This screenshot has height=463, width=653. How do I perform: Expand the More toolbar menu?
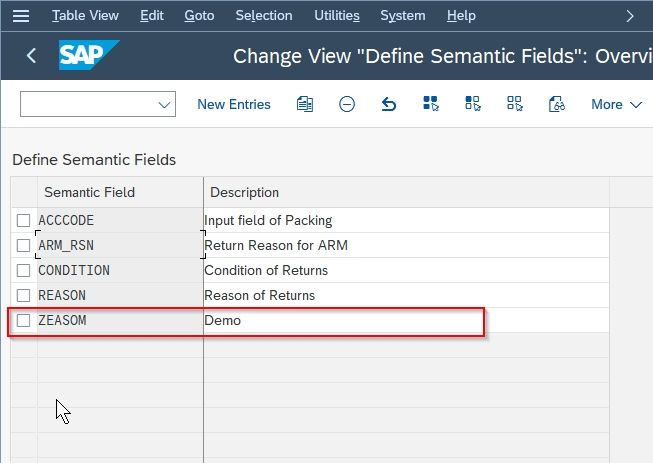tap(616, 105)
